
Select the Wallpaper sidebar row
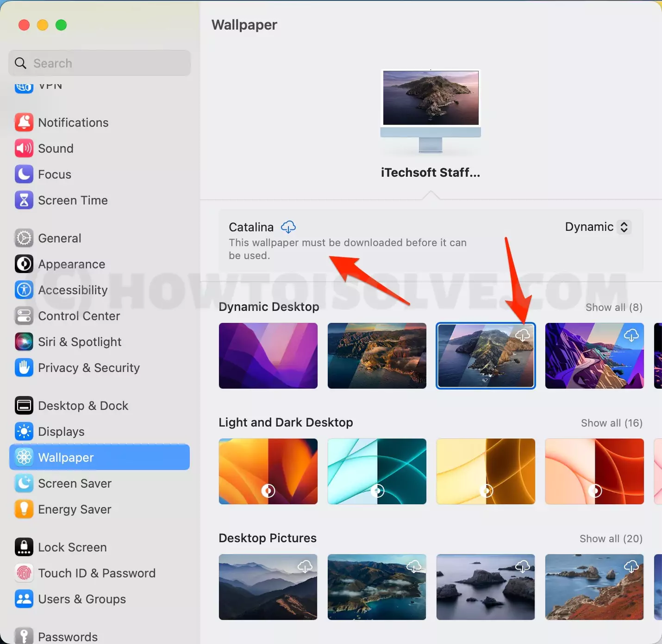[100, 457]
